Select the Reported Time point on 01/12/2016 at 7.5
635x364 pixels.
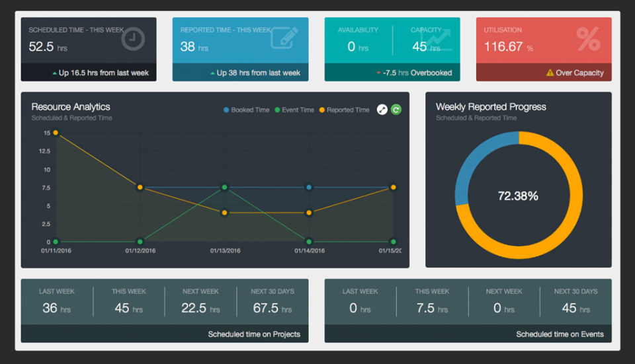point(140,187)
